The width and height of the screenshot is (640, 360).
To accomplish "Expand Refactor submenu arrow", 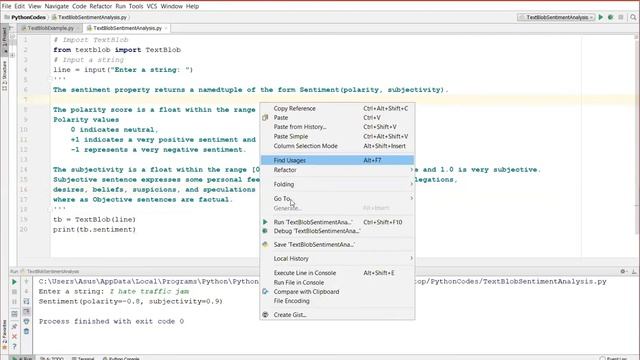I will click(411, 170).
